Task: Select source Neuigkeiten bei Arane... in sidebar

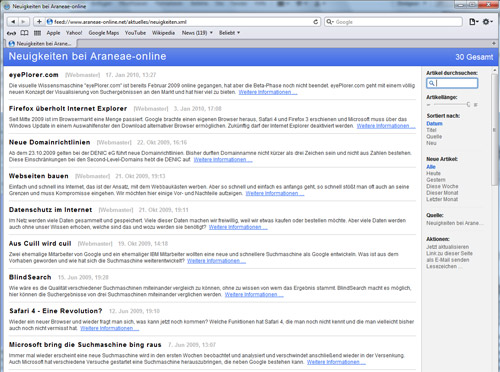Action: pyautogui.click(x=454, y=223)
